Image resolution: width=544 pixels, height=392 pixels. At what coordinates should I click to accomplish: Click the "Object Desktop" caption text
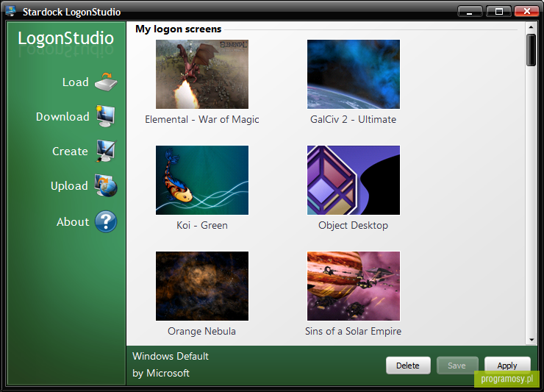pyautogui.click(x=353, y=226)
